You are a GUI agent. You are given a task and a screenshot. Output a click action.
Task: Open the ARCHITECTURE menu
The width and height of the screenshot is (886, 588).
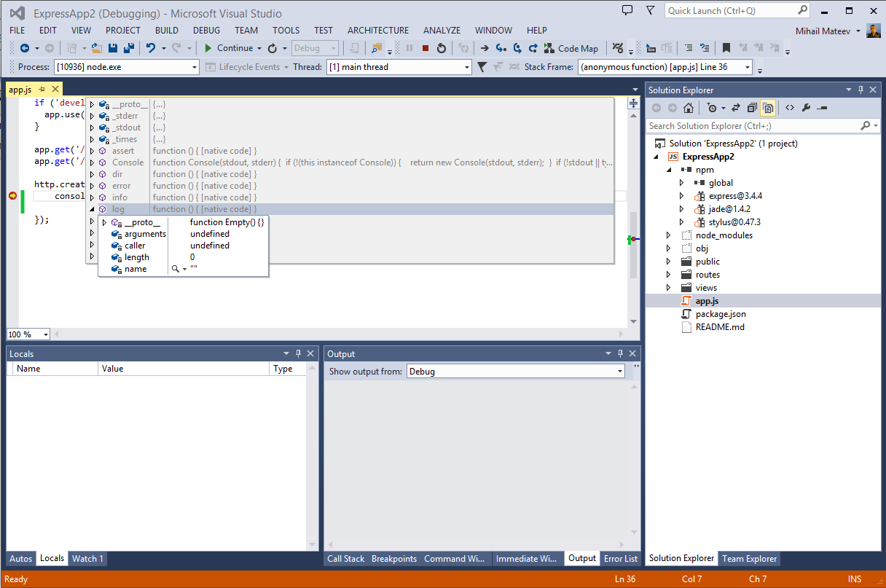(x=378, y=31)
